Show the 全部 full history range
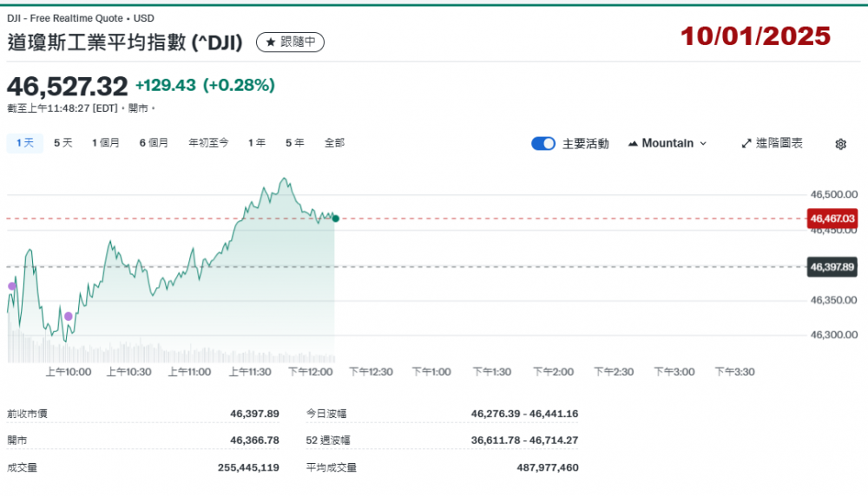 (334, 142)
